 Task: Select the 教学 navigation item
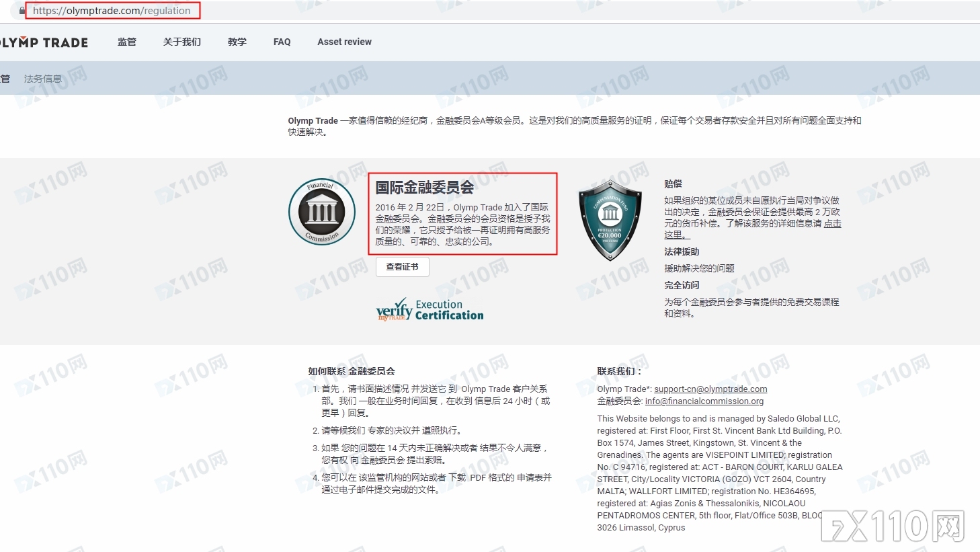coord(237,42)
